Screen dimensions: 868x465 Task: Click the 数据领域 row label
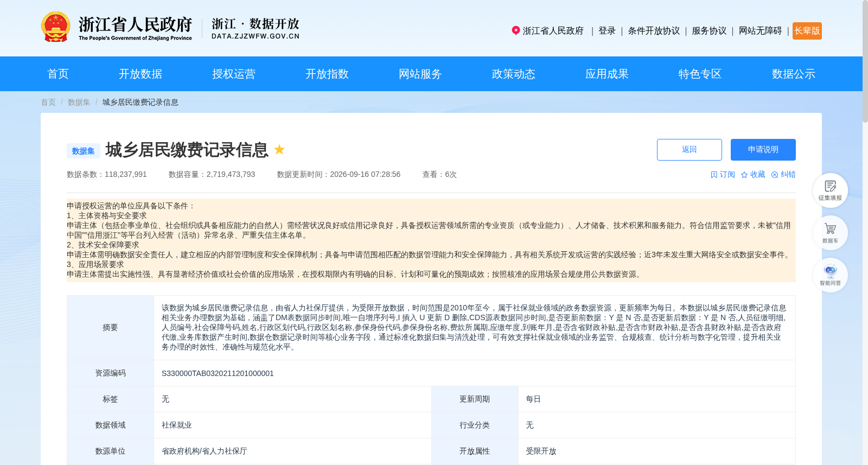(110, 425)
